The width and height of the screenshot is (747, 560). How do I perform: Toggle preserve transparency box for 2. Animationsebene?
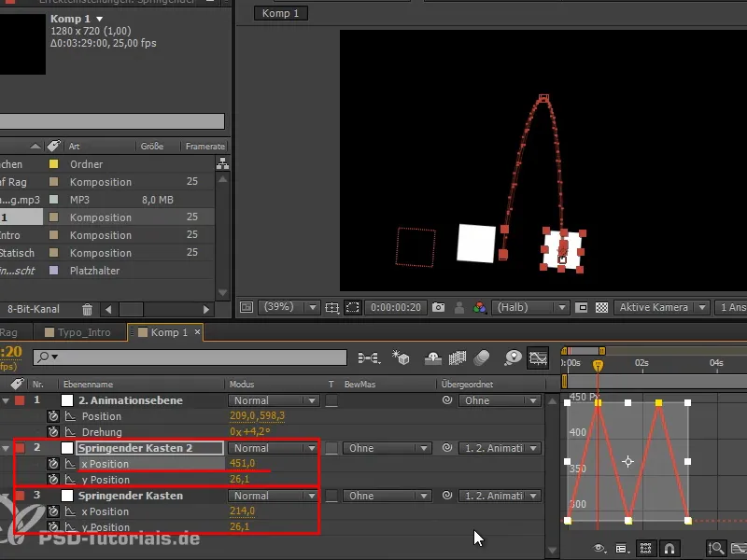click(x=331, y=400)
